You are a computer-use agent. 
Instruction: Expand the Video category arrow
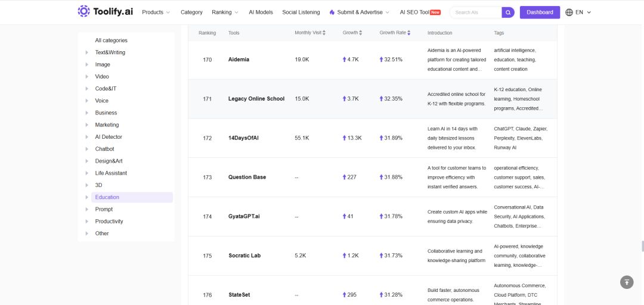point(86,77)
